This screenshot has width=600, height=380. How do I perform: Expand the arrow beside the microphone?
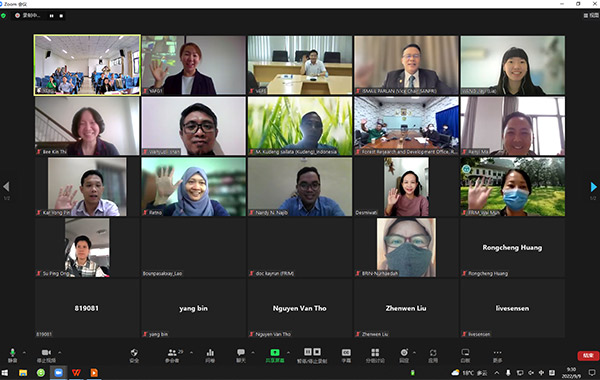tap(24, 352)
